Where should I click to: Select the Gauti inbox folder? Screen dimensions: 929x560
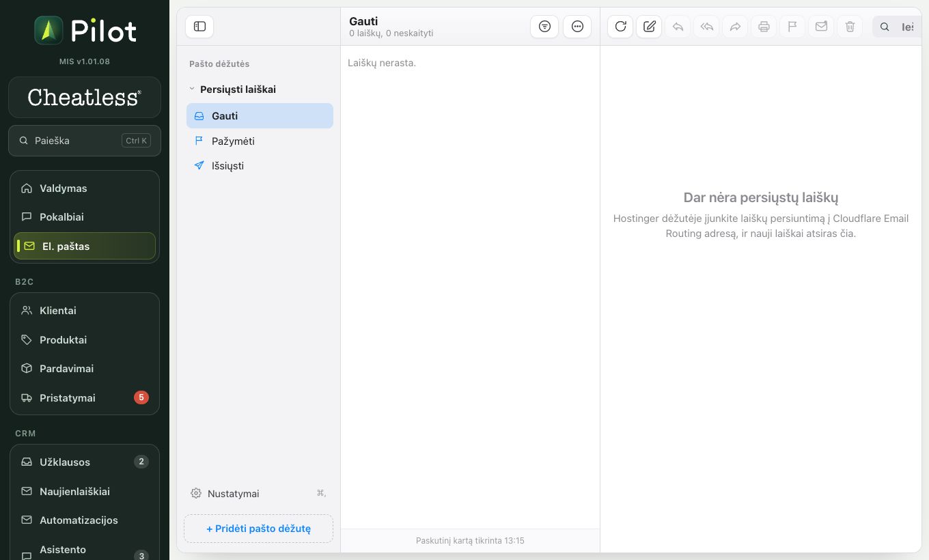tap(260, 116)
